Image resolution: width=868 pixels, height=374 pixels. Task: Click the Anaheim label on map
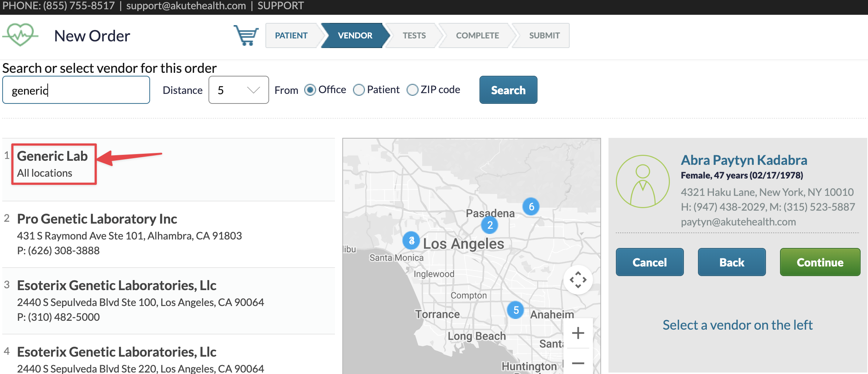[552, 314]
